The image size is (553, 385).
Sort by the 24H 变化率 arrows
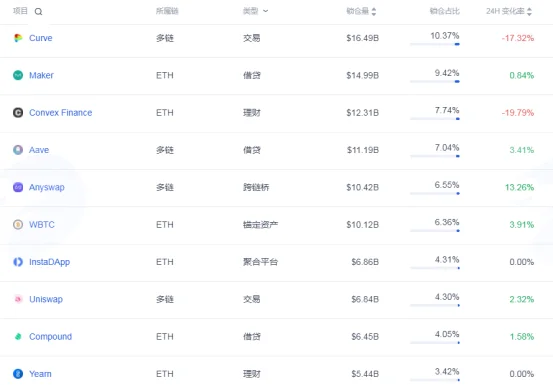[x=529, y=12]
